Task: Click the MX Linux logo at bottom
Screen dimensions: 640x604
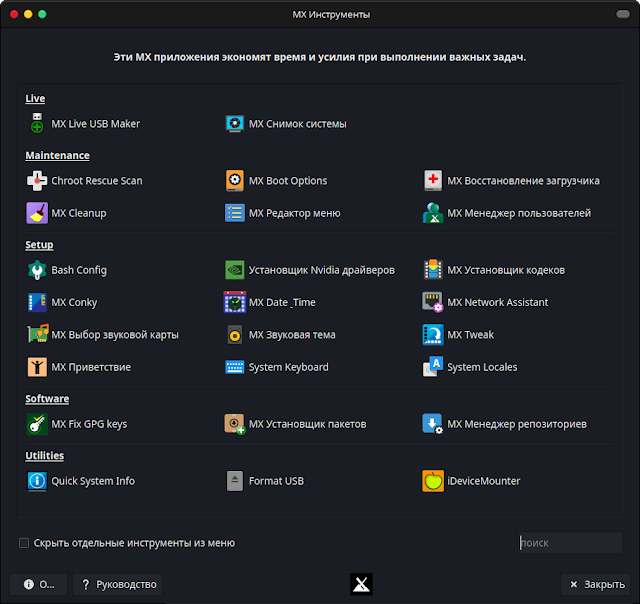Action: (361, 584)
